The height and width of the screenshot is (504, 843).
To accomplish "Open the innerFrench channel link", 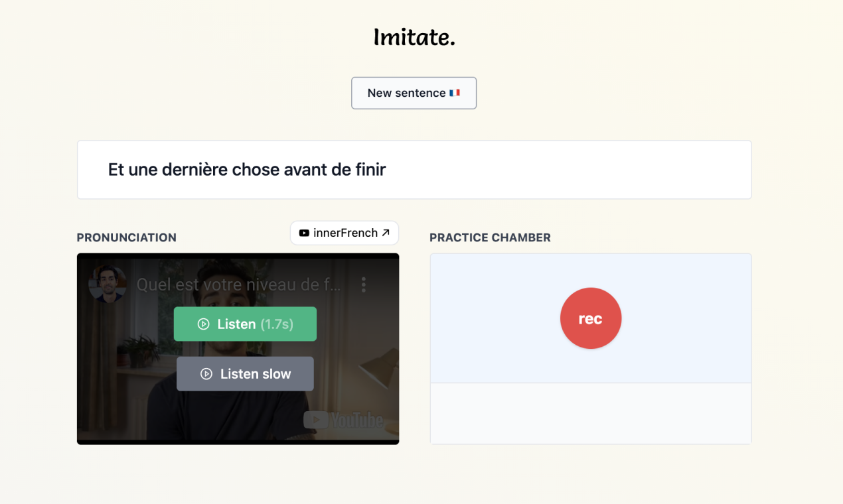I will click(344, 233).
